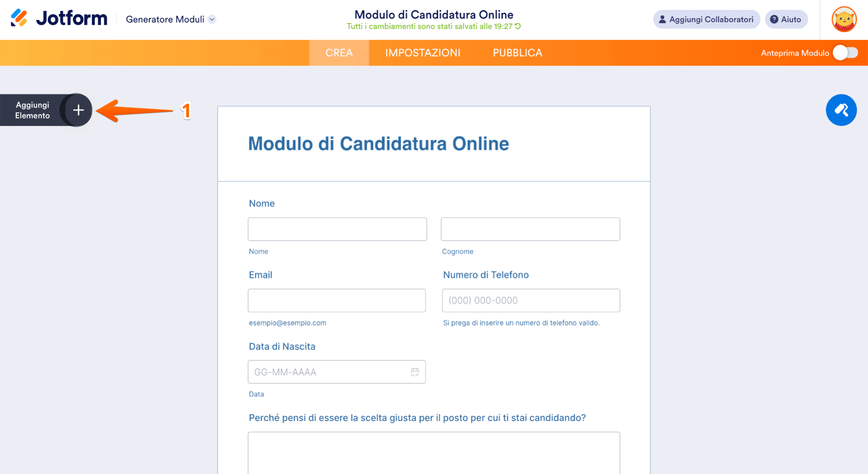Select the form title Modulo di Candidatura Online
Viewport: 868px width, 474px height.
click(x=378, y=144)
